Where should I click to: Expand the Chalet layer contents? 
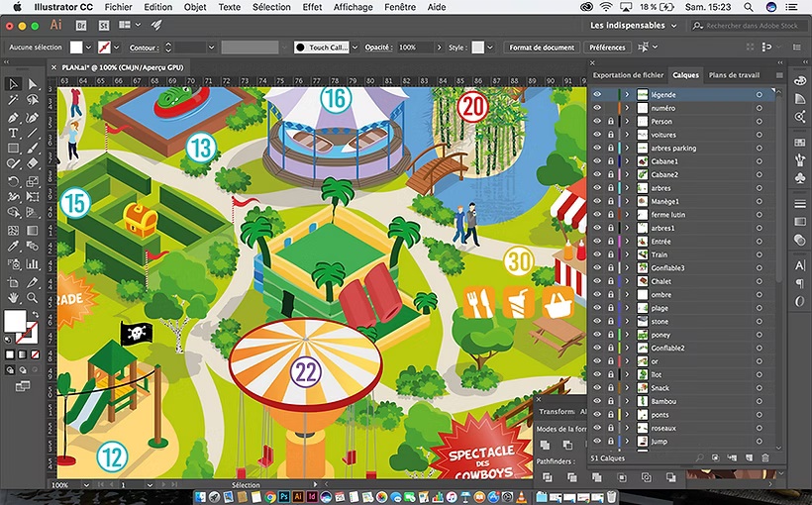click(627, 281)
